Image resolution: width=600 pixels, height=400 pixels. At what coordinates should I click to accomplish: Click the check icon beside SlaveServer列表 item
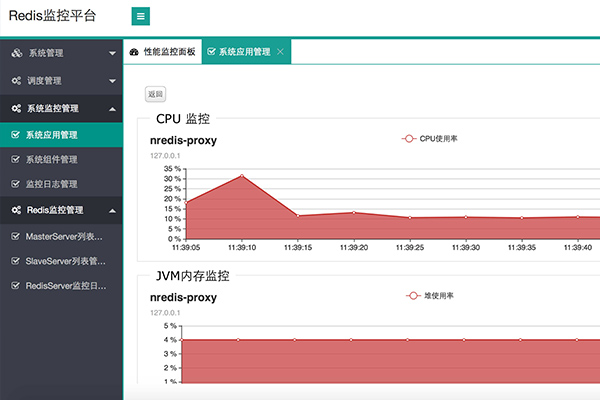[15, 261]
